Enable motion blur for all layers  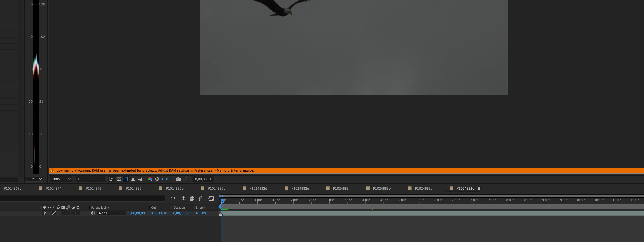coord(200,198)
